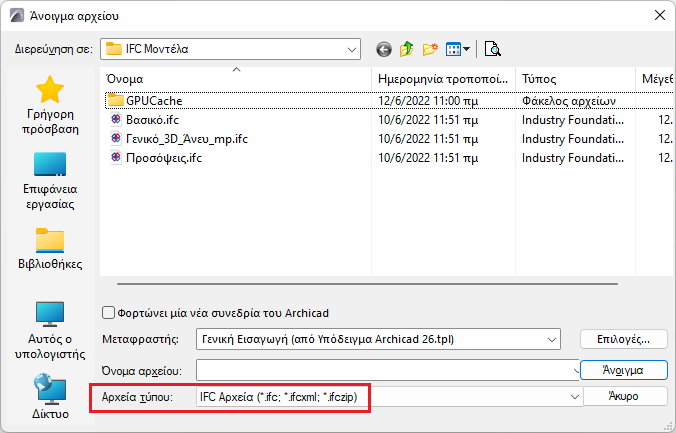Select the file name Γενικό_3D_Άνευ_mp.ifc

click(187, 138)
